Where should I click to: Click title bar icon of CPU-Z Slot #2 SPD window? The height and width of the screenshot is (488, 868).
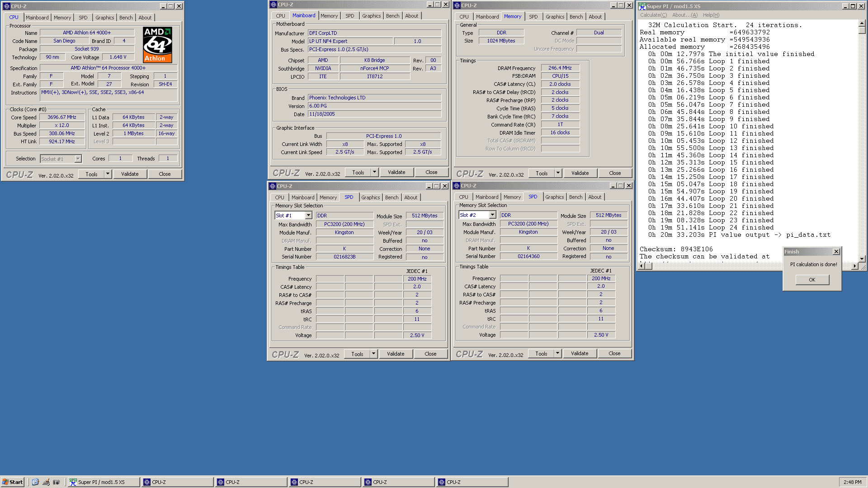pyautogui.click(x=456, y=186)
